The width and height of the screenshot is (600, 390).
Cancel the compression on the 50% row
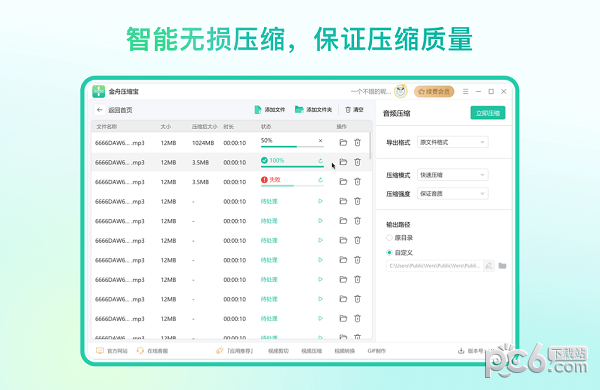(x=320, y=140)
